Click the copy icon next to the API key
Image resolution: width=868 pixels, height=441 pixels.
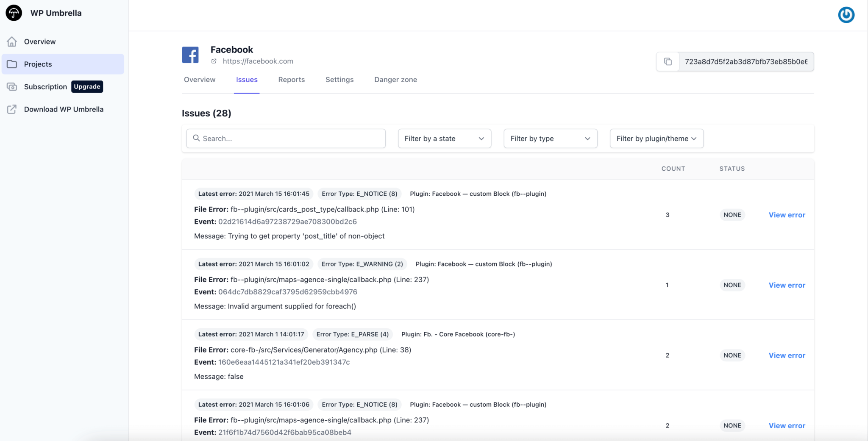(x=668, y=61)
